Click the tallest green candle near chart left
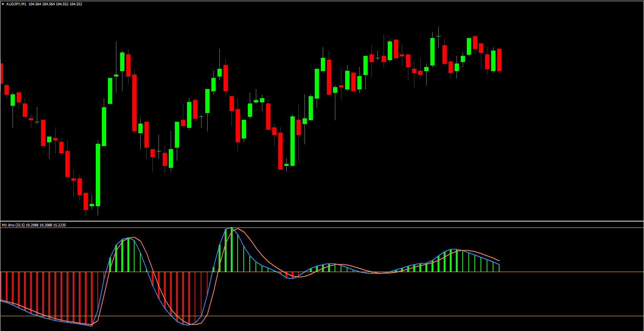 (98, 174)
